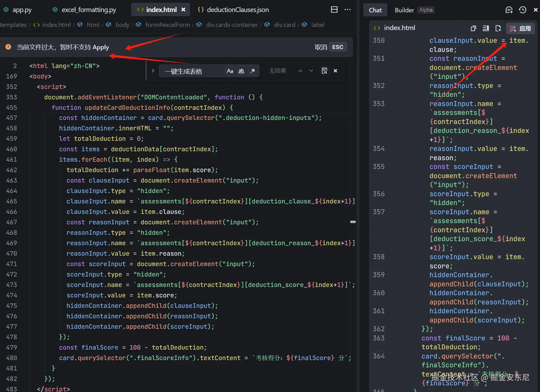540x392 pixels.
Task: Go to next match arrow
Action: [311, 71]
